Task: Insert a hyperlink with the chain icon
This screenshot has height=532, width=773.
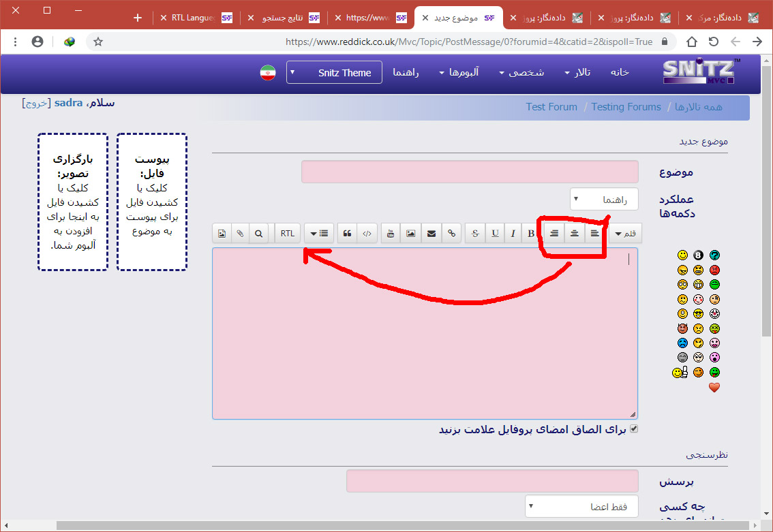Action: point(451,234)
